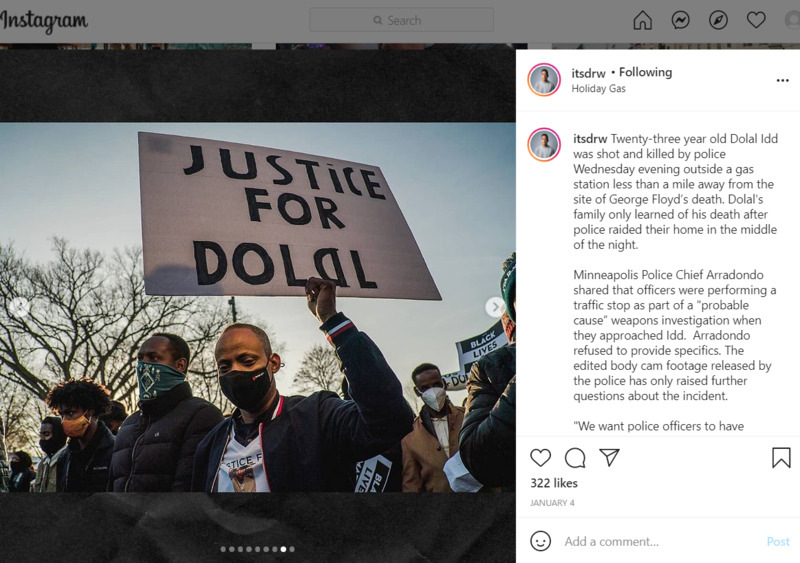
Task: Click the Instagram logo
Action: pos(44,21)
